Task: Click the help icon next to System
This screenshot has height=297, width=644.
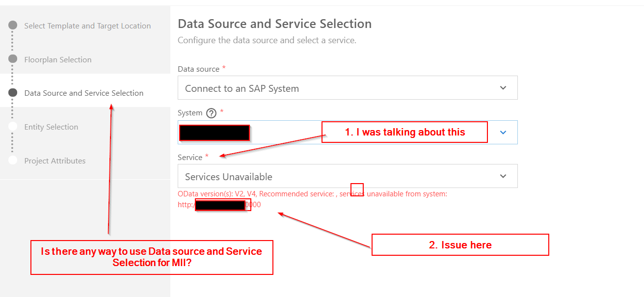Action: click(x=211, y=113)
